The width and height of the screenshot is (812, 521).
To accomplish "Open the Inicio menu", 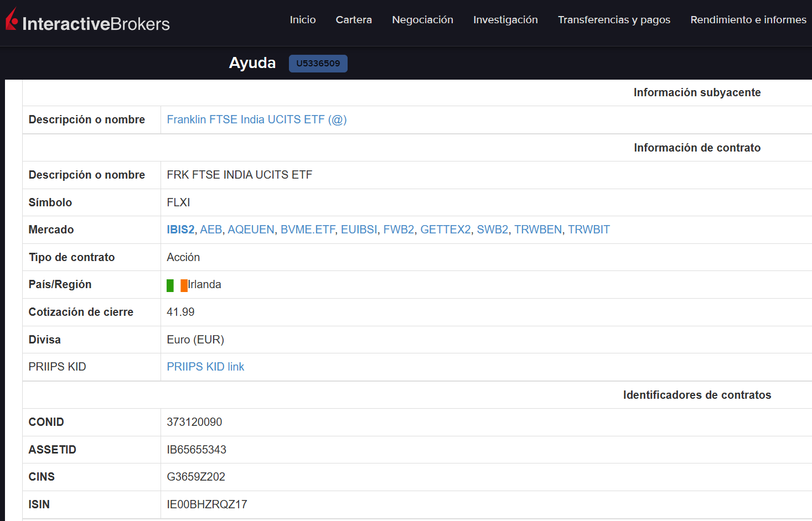I will pos(303,20).
